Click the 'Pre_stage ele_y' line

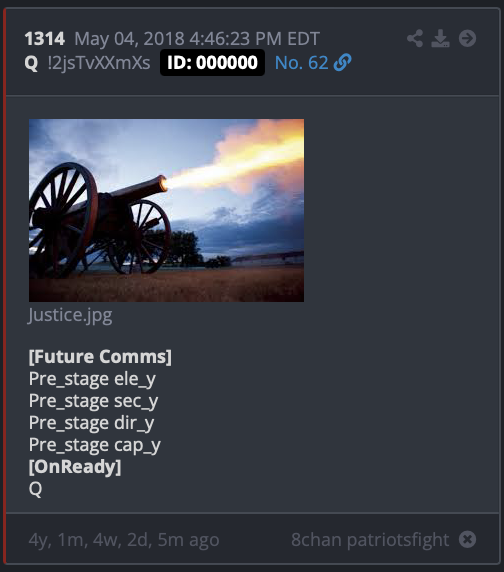click(92, 379)
